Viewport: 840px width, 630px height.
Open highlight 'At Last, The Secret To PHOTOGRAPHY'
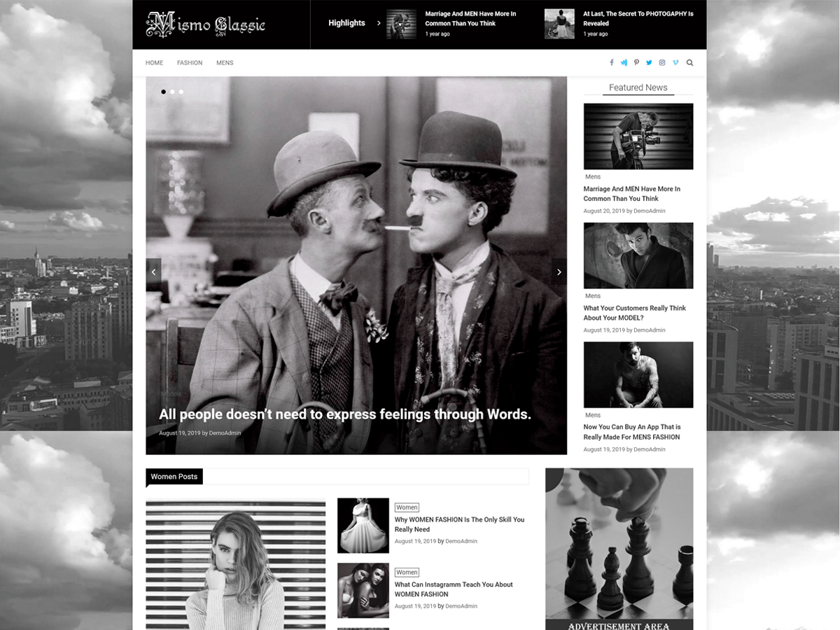pos(638,18)
